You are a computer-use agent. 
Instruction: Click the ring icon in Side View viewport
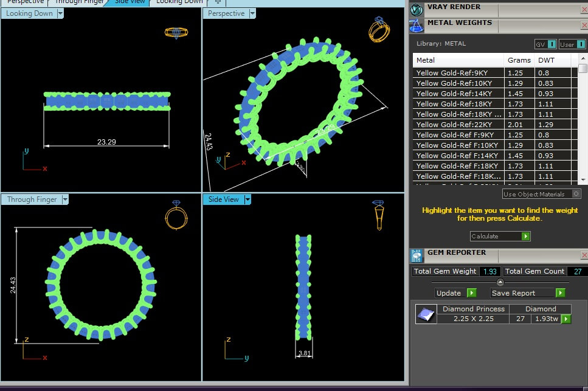(x=378, y=214)
